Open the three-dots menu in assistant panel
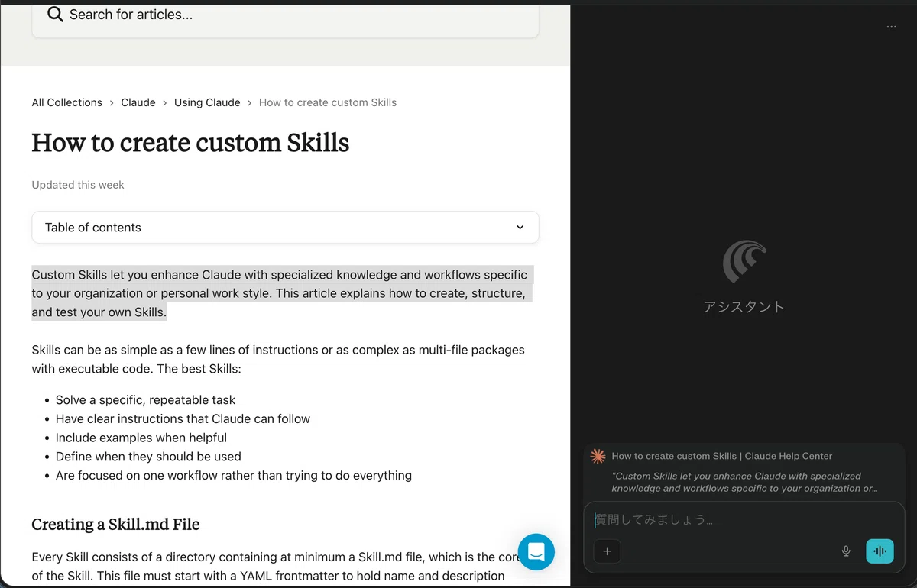The height and width of the screenshot is (588, 917). (x=891, y=27)
